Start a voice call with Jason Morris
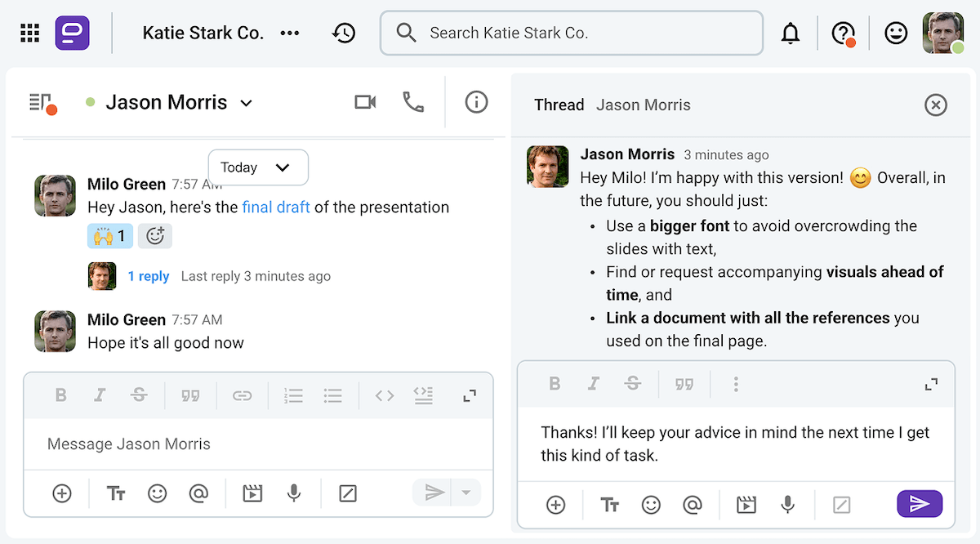 pyautogui.click(x=413, y=102)
